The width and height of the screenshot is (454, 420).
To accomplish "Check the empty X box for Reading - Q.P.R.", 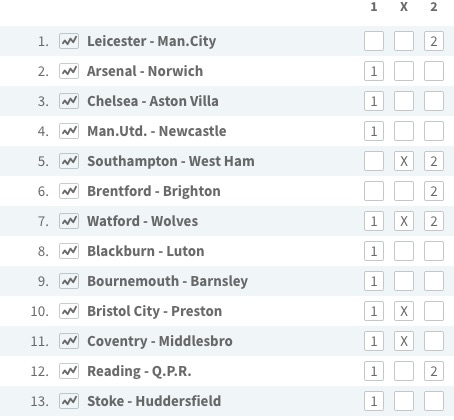I will [x=404, y=371].
